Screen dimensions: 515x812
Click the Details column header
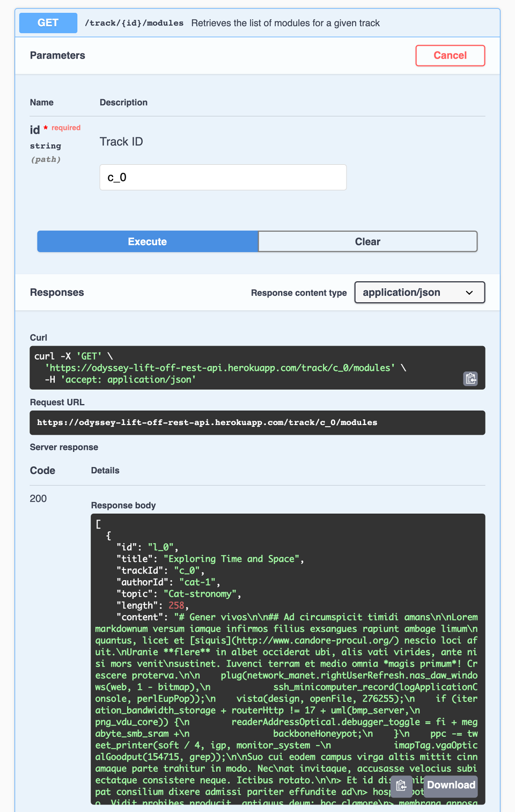coord(105,470)
